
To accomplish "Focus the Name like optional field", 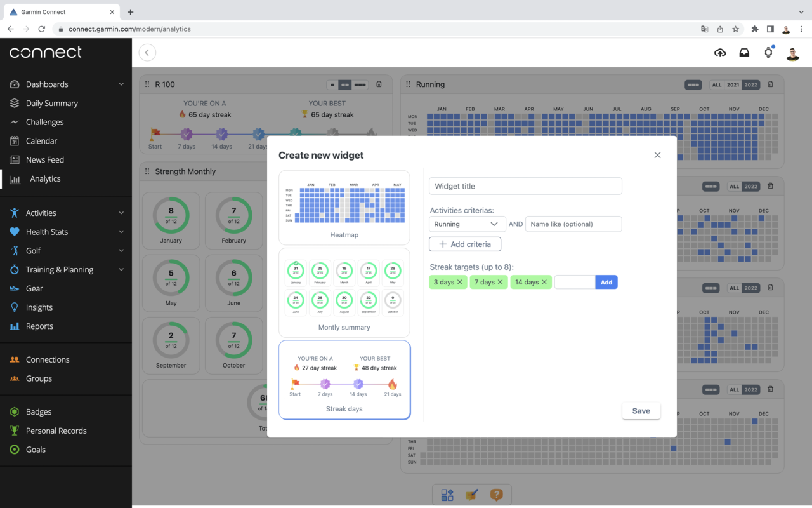I will pyautogui.click(x=573, y=224).
